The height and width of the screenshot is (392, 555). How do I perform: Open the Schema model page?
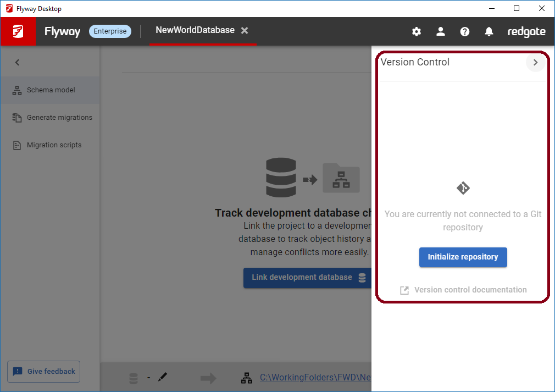[51, 90]
